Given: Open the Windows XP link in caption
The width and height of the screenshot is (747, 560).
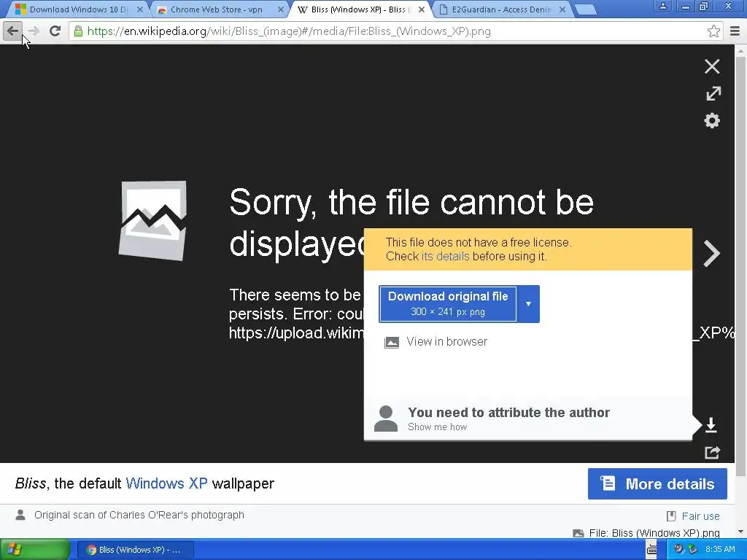Looking at the screenshot, I should [x=167, y=483].
